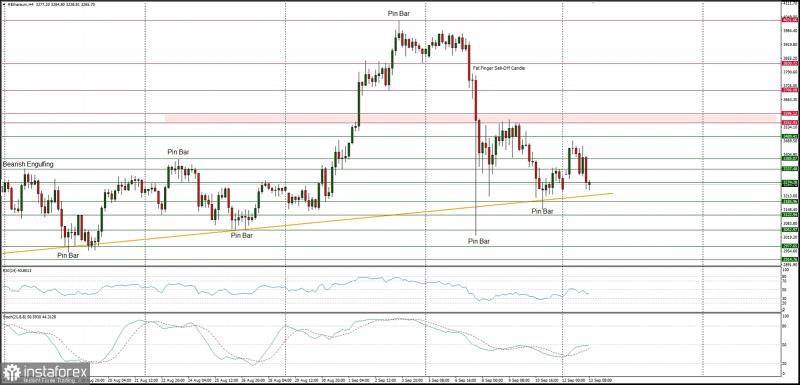The width and height of the screenshot is (800, 385).
Task: Select 'Pin Bar' label below fat-finger wick
Action: click(479, 242)
